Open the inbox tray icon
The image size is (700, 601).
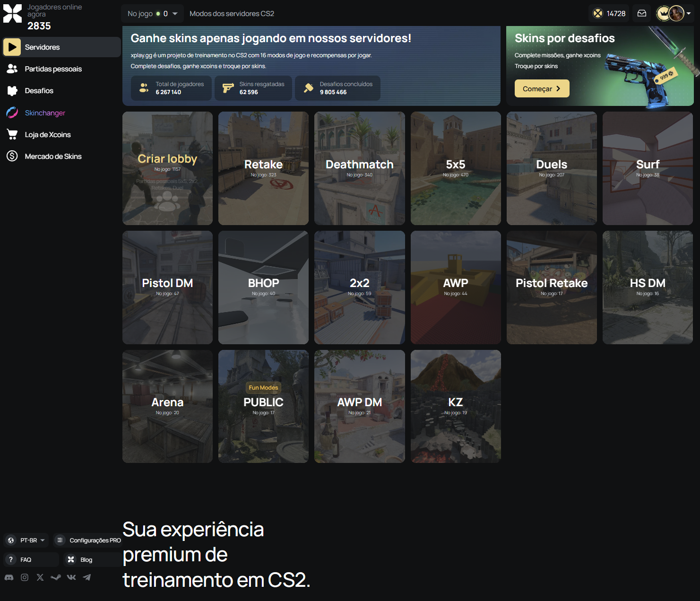(x=641, y=13)
